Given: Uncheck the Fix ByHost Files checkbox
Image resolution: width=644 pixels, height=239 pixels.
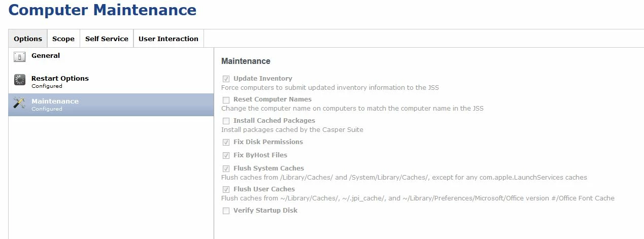Looking at the screenshot, I should [x=226, y=156].
